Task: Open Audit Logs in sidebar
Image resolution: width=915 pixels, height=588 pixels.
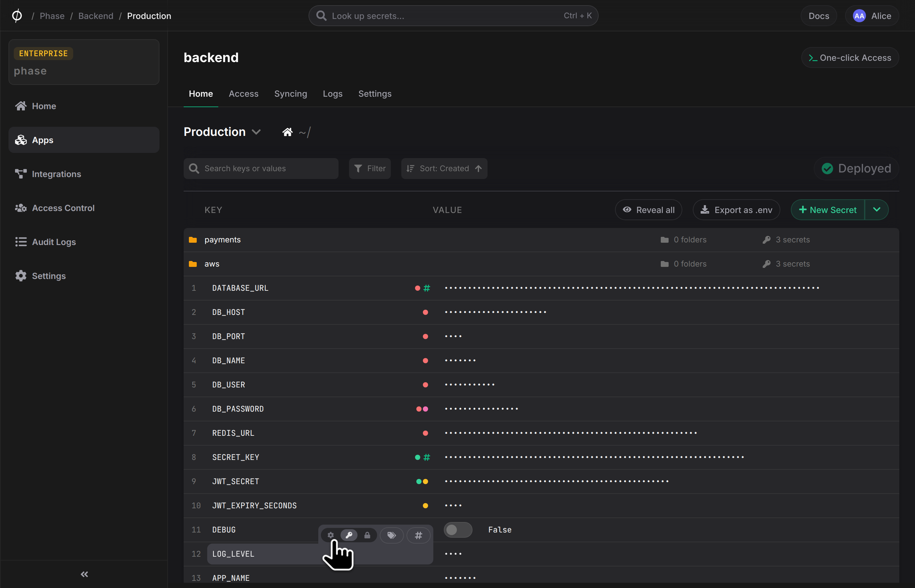Action: (84, 242)
